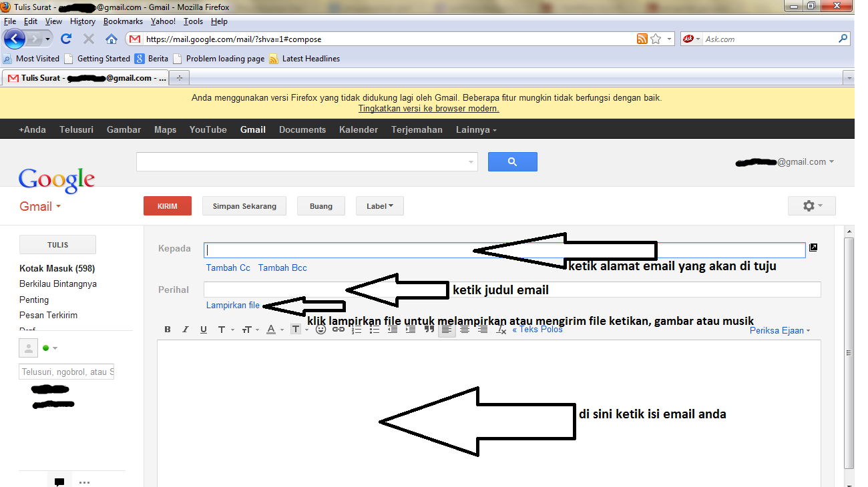Open the Berkilau Bintangnya folder
868x487 pixels.
(58, 284)
